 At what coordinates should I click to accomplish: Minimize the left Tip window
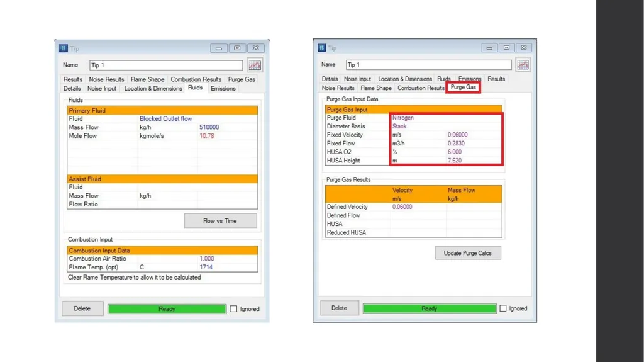coord(218,48)
